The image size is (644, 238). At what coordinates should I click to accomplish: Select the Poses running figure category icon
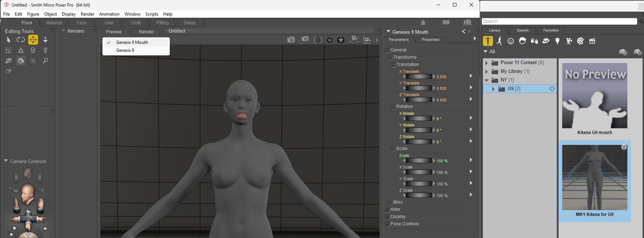pos(499,41)
